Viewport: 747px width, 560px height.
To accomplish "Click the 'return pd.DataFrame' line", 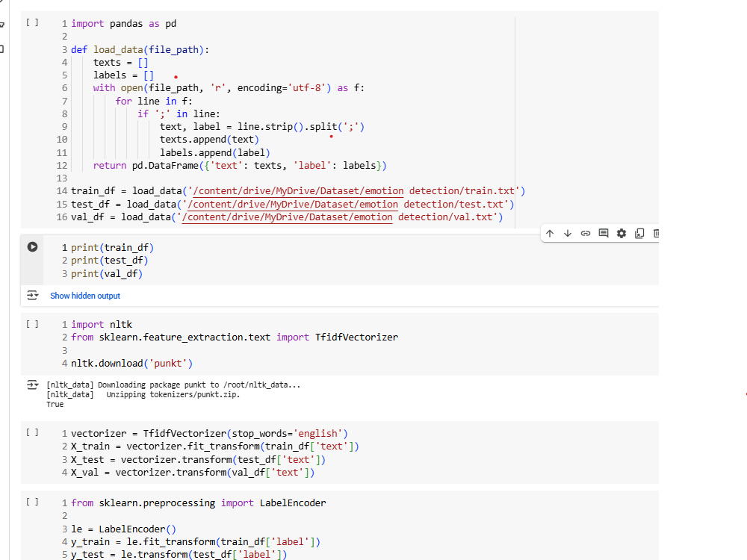I will click(x=240, y=165).
